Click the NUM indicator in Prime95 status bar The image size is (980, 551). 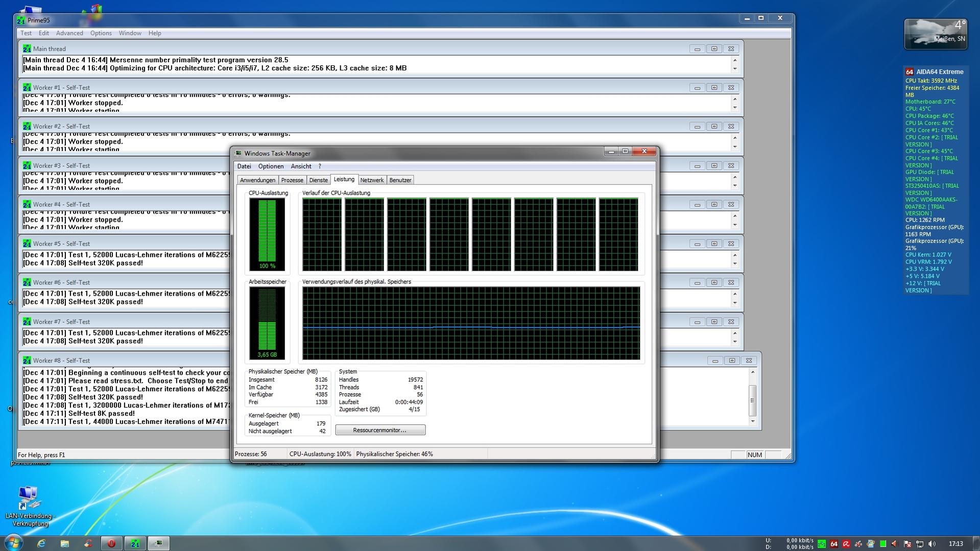point(755,455)
